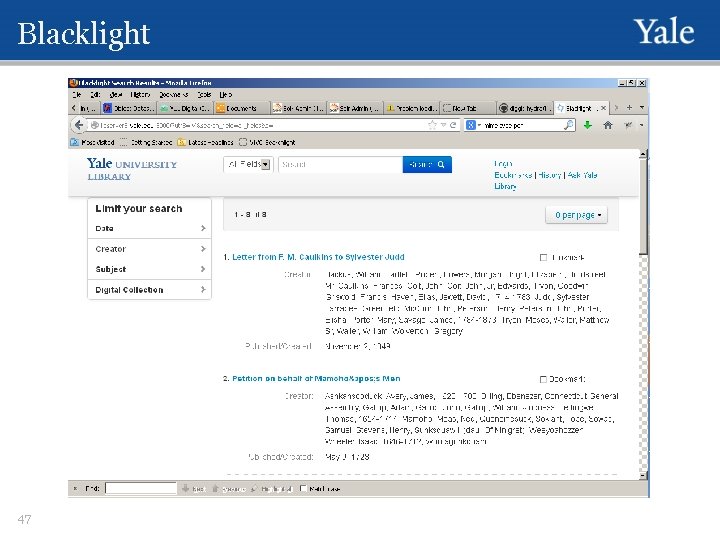This screenshot has width=720, height=540.
Task: Close the Find bar
Action: pyautogui.click(x=75, y=489)
